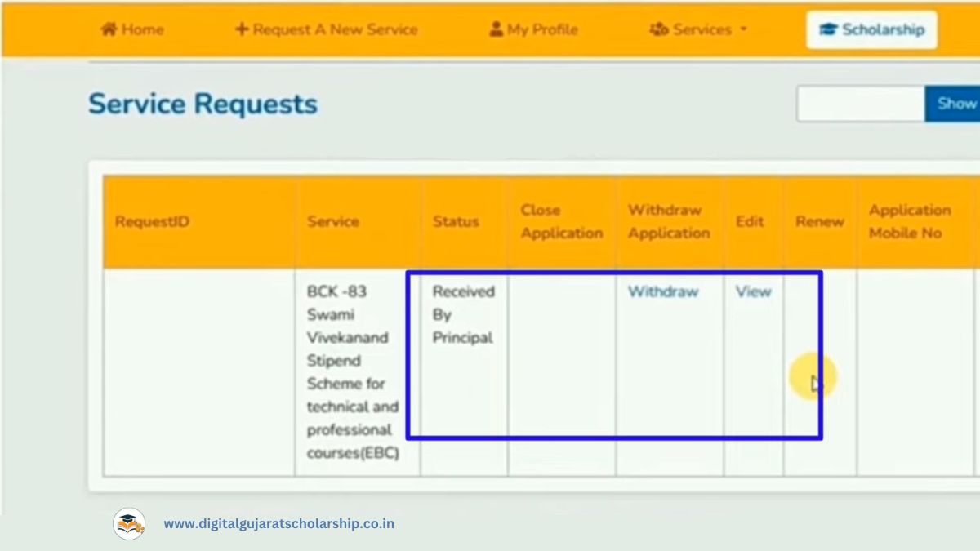Screen dimensions: 980x551
Task: Switch to the Scholarship tab
Action: pyautogui.click(x=871, y=29)
